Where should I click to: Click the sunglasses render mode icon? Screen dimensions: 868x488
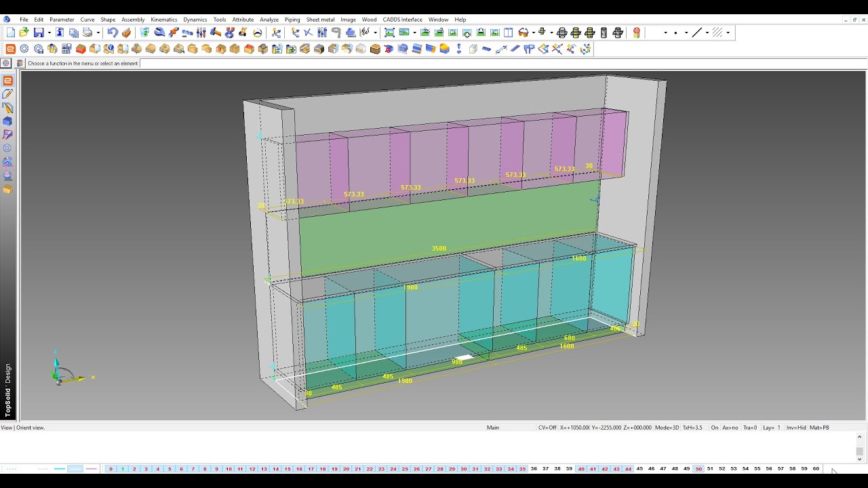click(x=524, y=32)
